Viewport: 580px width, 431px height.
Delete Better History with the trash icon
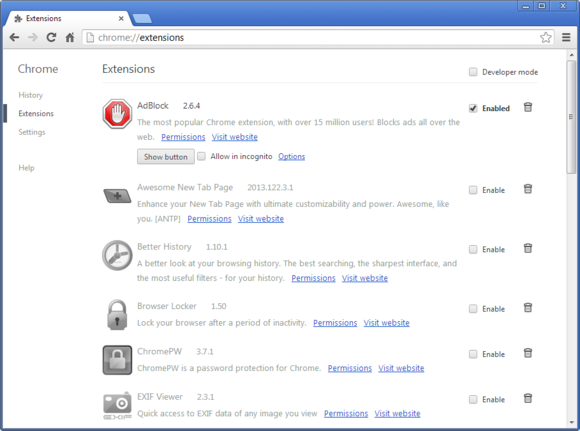[x=528, y=248]
